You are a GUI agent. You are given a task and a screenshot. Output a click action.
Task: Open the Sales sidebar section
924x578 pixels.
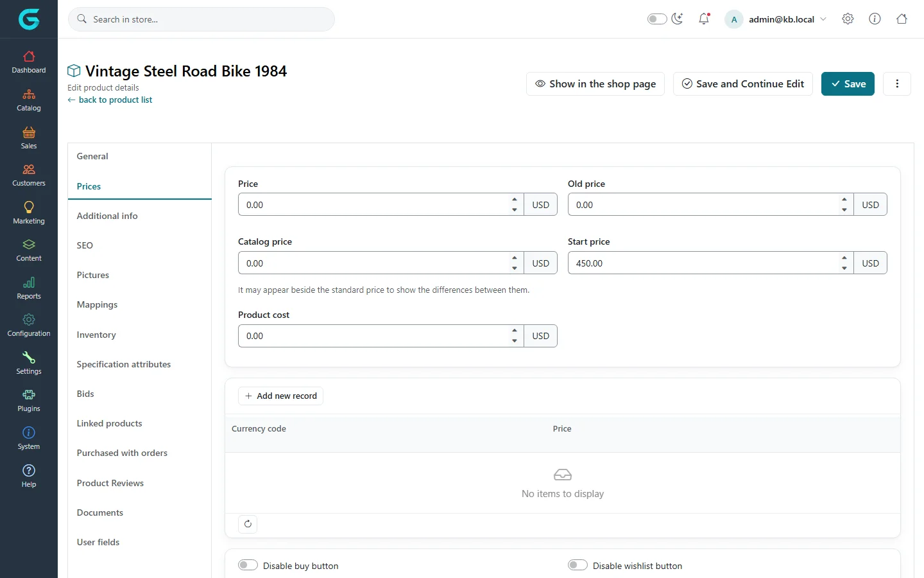click(29, 137)
